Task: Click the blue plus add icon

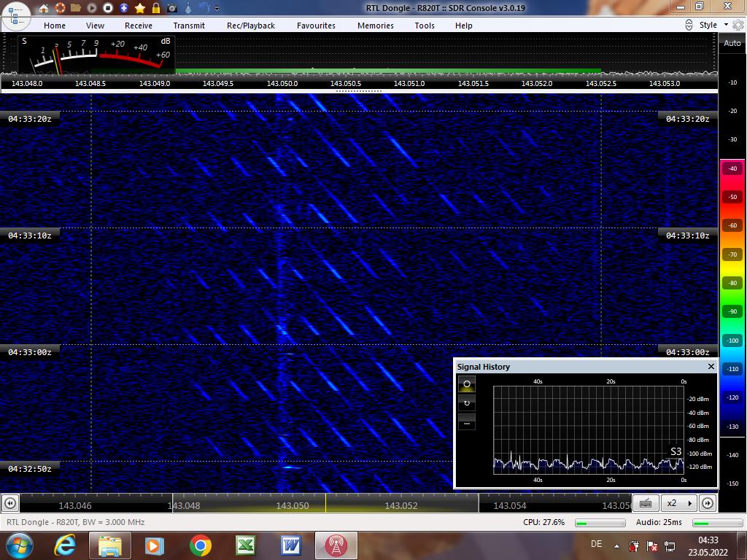Action: [124, 7]
